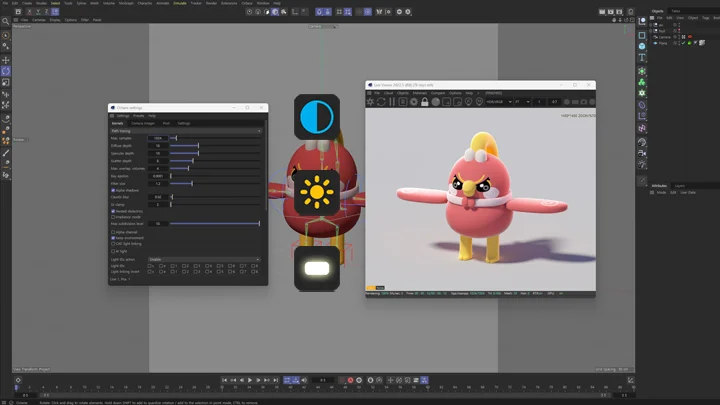Adjust the Diffuse depth slider
The image size is (720, 405).
pos(214,146)
